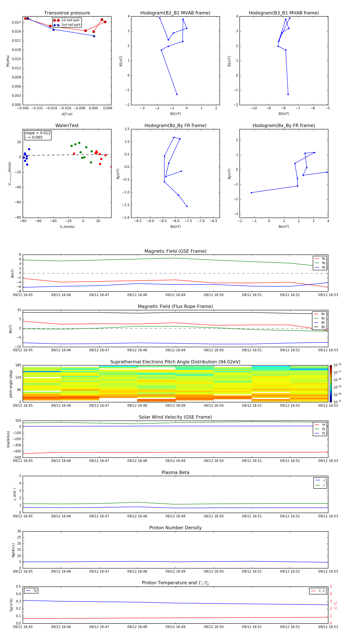Click the 'Hodogram(B3_B1 MVAB frame)' title
The height and width of the screenshot is (644, 351).
[x=284, y=13]
